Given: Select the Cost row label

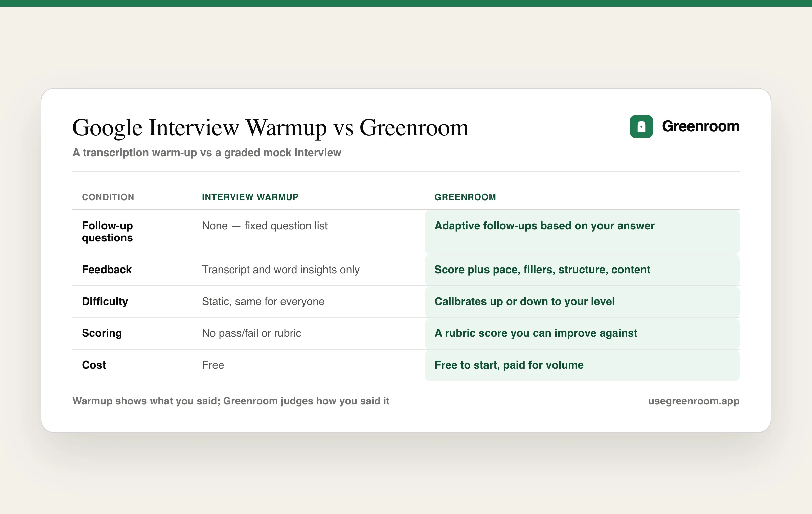Looking at the screenshot, I should click(94, 365).
